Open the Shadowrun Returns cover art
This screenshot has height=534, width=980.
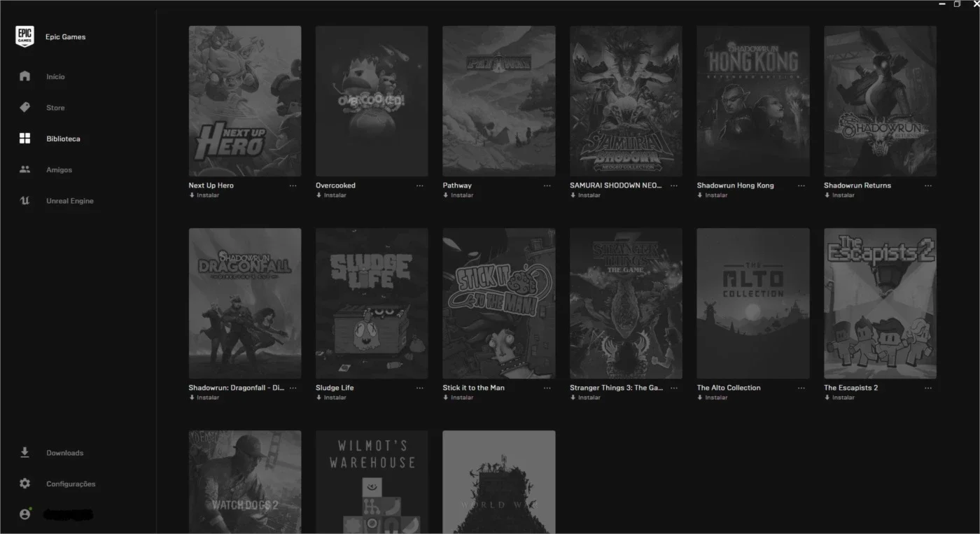coord(880,101)
